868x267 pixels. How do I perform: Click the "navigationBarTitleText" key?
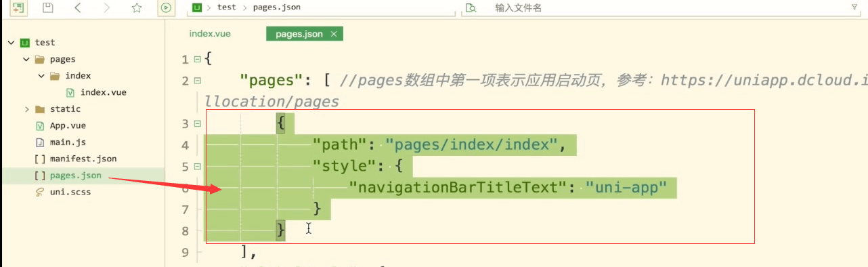point(457,187)
